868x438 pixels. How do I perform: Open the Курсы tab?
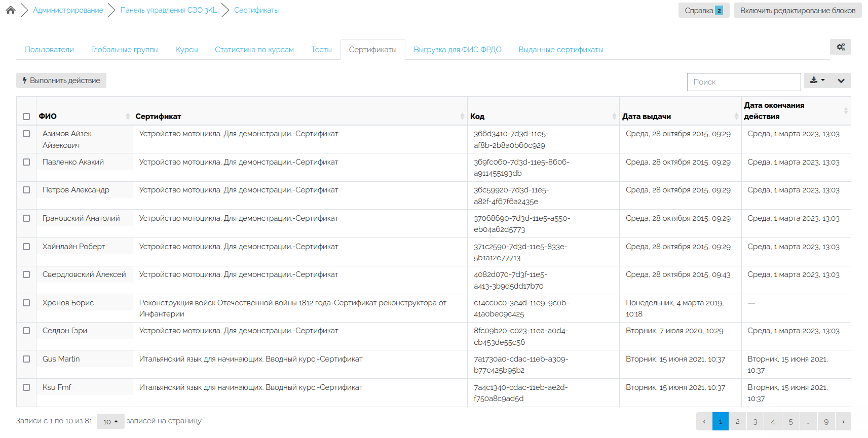[186, 50]
